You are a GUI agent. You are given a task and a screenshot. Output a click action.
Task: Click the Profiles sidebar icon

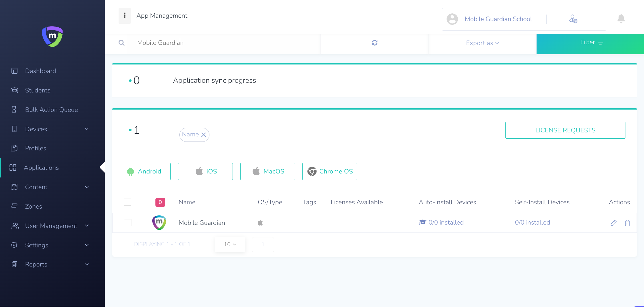(14, 148)
